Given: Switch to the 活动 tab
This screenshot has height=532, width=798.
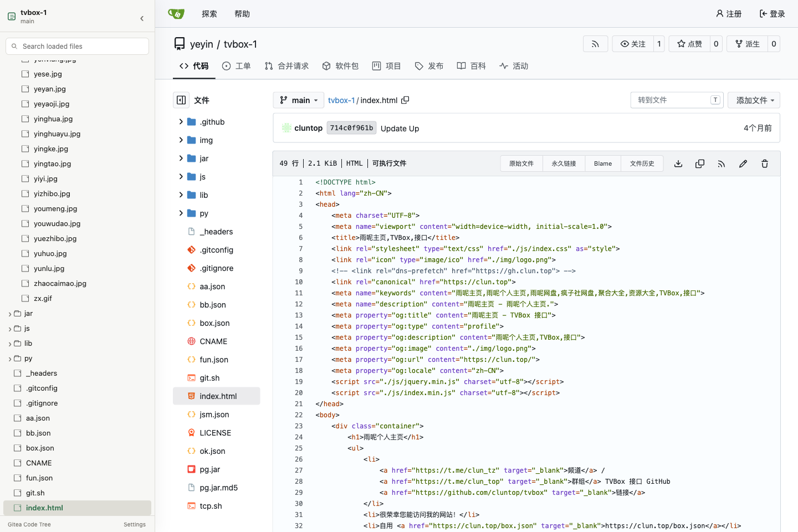Looking at the screenshot, I should coord(514,66).
